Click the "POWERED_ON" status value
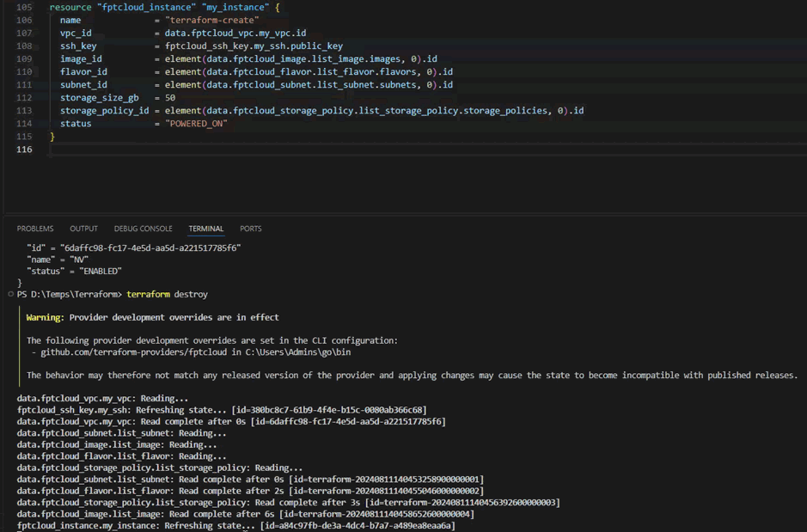The image size is (807, 532). (x=196, y=124)
